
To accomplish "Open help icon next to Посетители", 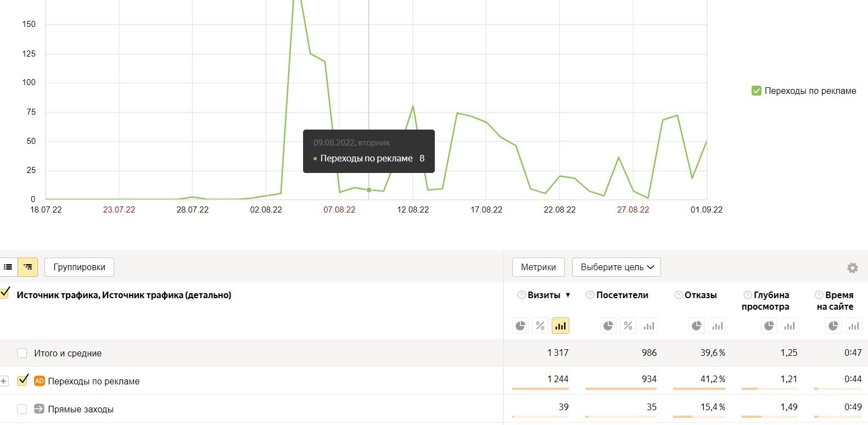I will [x=590, y=295].
